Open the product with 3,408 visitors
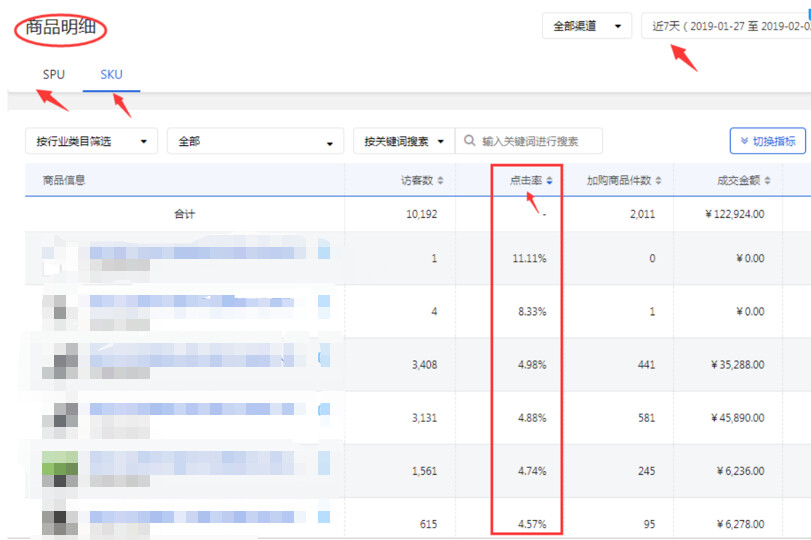 click(x=200, y=356)
